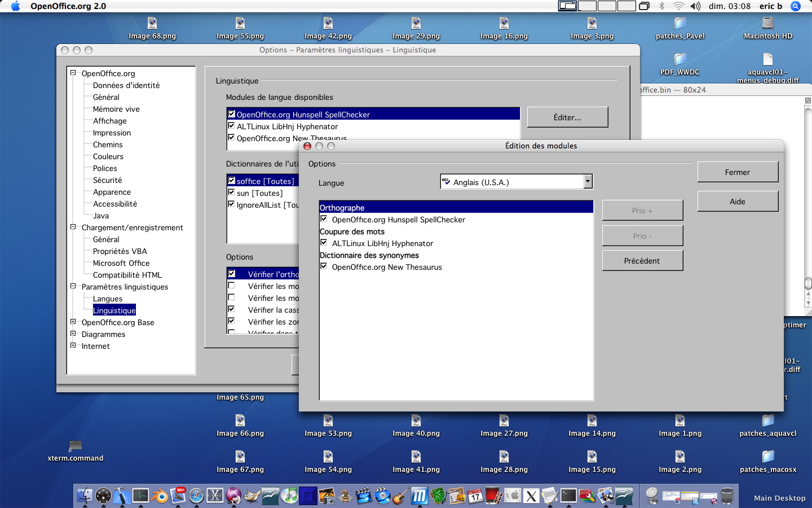Open the OpenOffice.org 2.0 application menu
Image resolution: width=812 pixels, height=508 pixels.
(68, 6)
